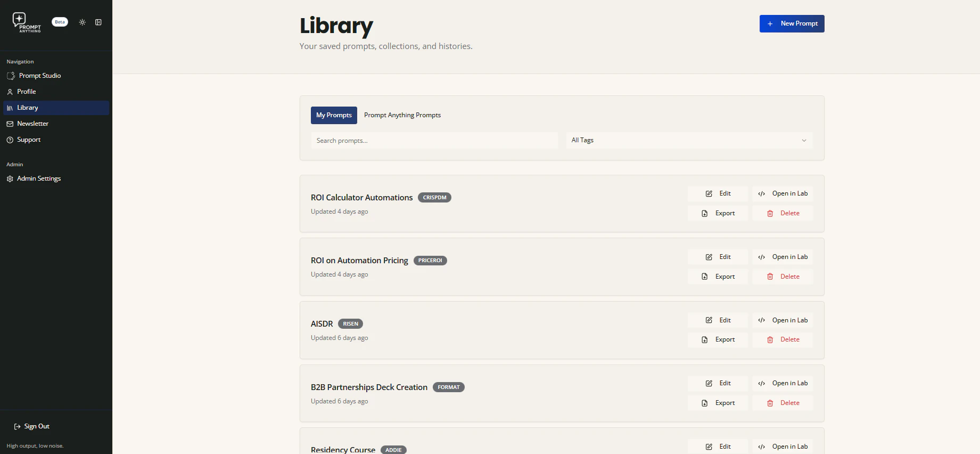Create a New Prompt
The width and height of the screenshot is (980, 454).
pyautogui.click(x=792, y=23)
